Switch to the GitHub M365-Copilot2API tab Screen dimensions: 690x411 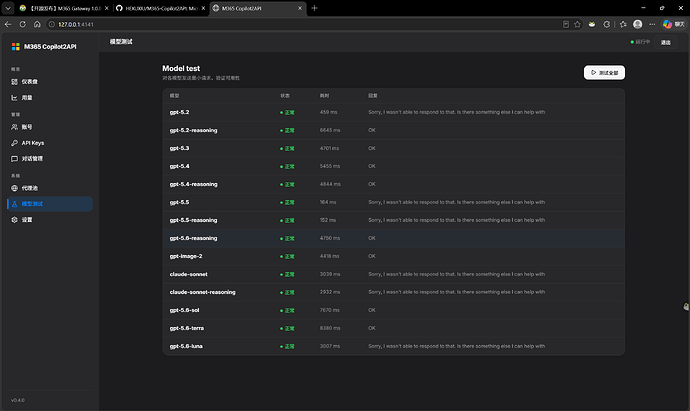tap(161, 8)
